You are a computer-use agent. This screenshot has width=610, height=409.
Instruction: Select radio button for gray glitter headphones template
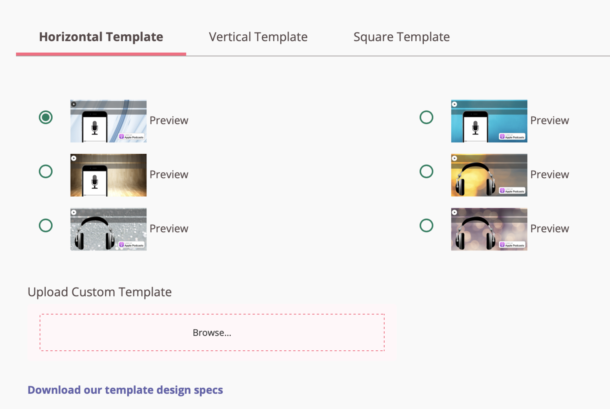coord(45,226)
